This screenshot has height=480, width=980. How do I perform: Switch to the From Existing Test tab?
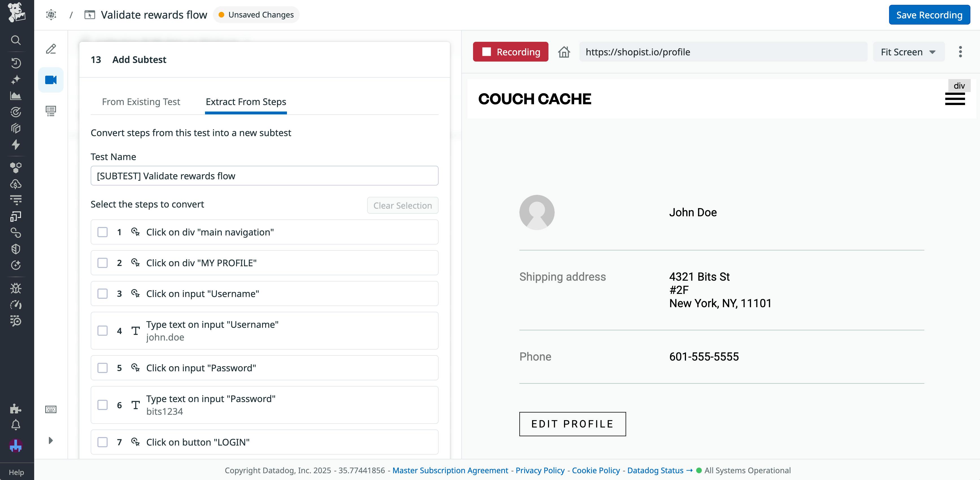tap(141, 102)
